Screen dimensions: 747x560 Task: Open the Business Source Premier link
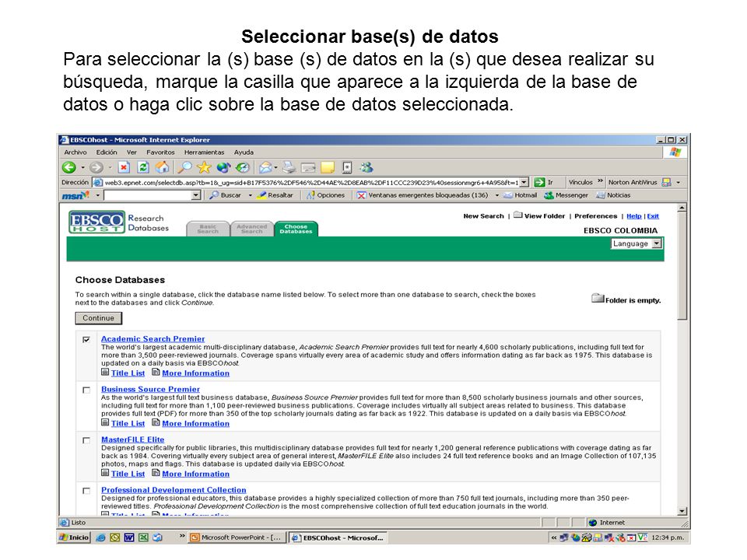[150, 389]
